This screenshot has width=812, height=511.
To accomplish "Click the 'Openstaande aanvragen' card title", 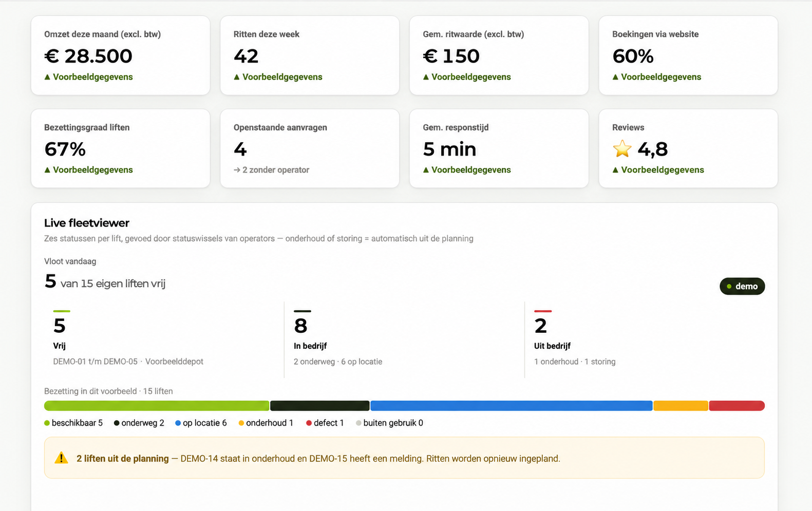I will pos(280,127).
